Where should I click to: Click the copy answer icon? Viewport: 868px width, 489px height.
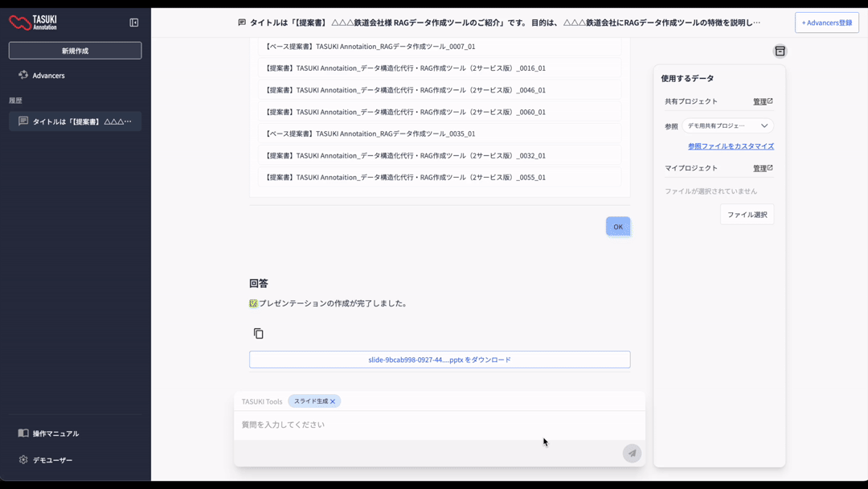258,333
